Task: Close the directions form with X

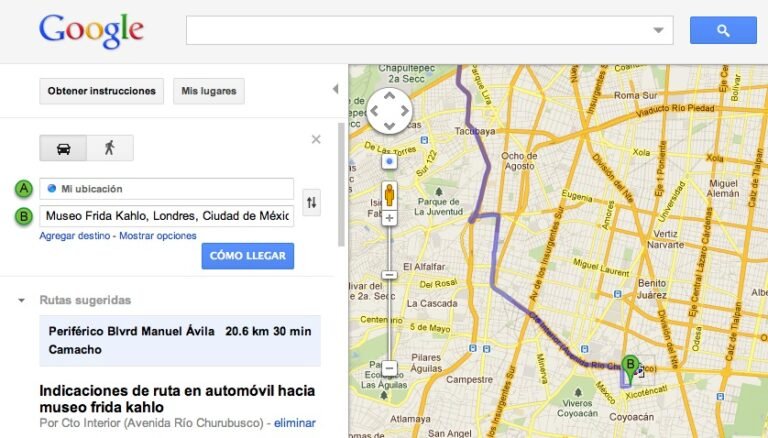Action: [316, 140]
